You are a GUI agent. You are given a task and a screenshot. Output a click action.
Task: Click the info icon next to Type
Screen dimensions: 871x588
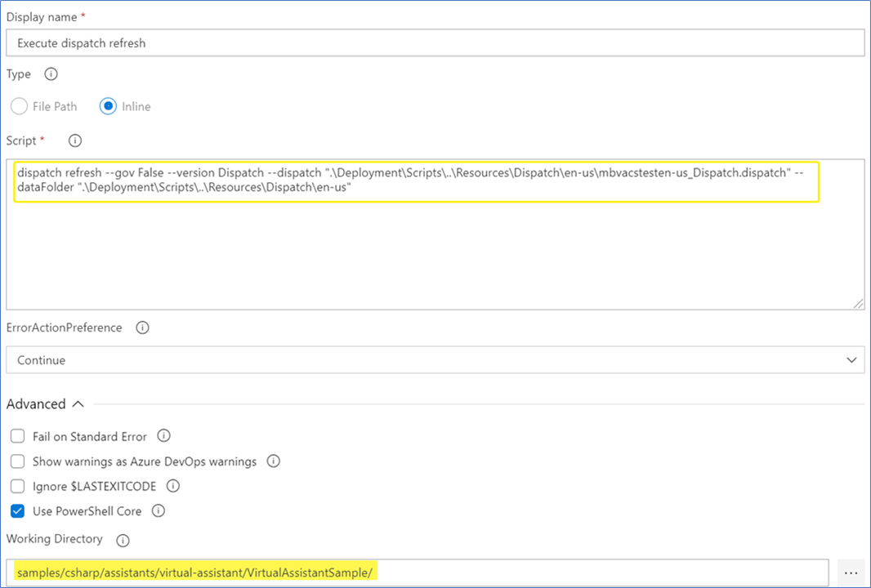click(x=51, y=73)
